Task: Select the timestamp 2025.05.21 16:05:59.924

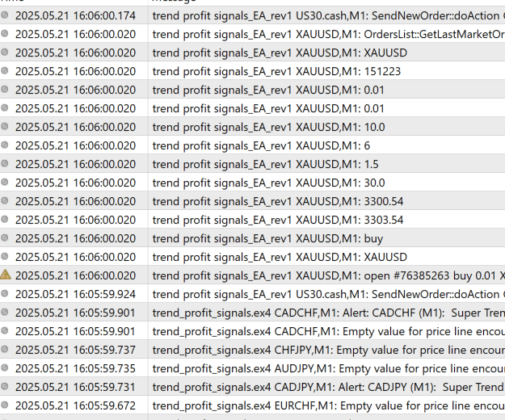Action: click(x=75, y=295)
